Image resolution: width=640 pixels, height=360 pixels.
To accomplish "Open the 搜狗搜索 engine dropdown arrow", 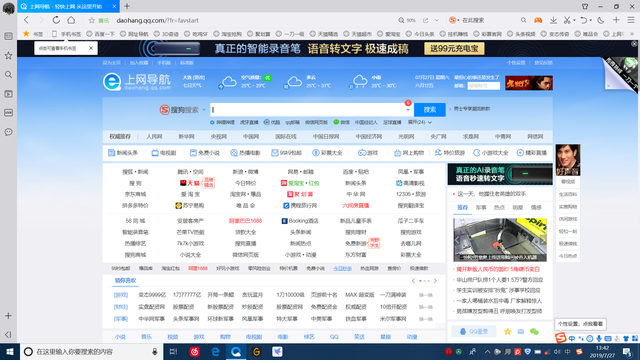I will 204,109.
